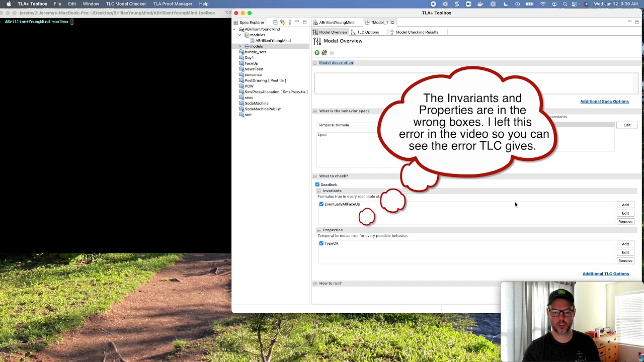Toggle link with editor in Spec Explorer
The width and height of the screenshot is (644, 362).
click(282, 22)
